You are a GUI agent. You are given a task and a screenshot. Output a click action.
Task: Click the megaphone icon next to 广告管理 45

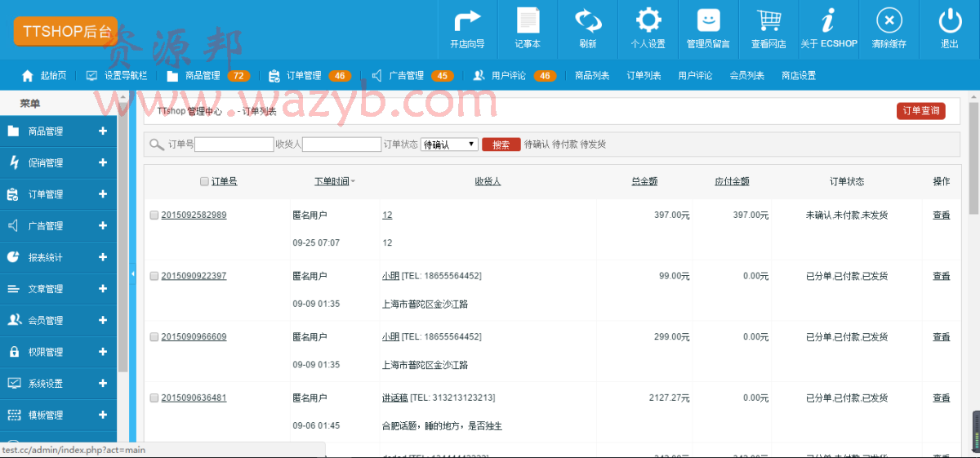pyautogui.click(x=376, y=75)
